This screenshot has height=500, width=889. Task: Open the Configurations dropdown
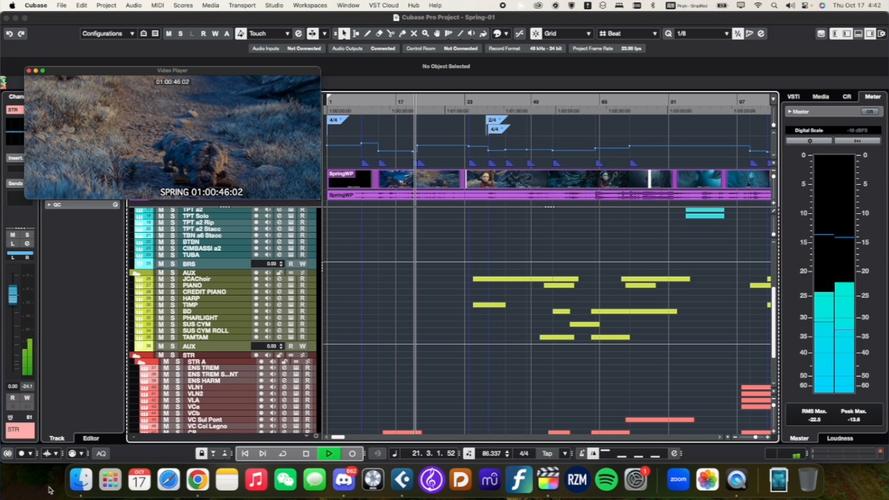tap(109, 34)
